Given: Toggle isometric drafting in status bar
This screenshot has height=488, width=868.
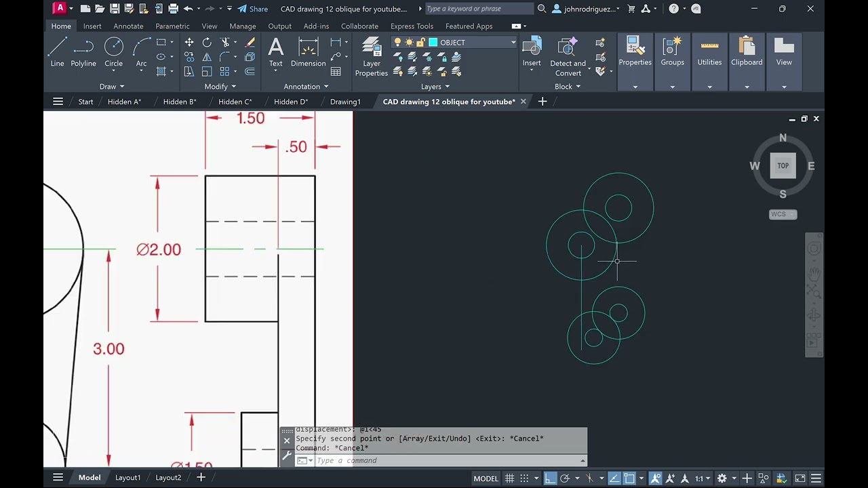Looking at the screenshot, I should [589, 478].
